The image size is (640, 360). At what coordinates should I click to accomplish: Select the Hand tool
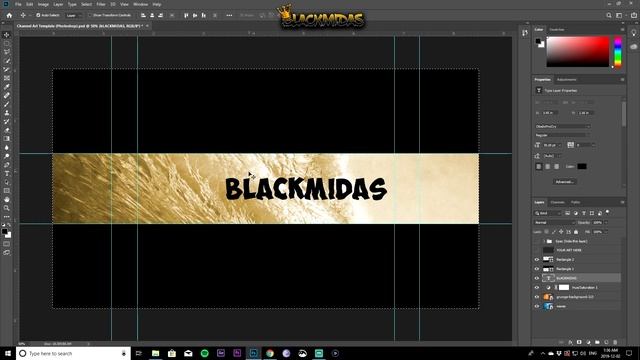click(7, 200)
